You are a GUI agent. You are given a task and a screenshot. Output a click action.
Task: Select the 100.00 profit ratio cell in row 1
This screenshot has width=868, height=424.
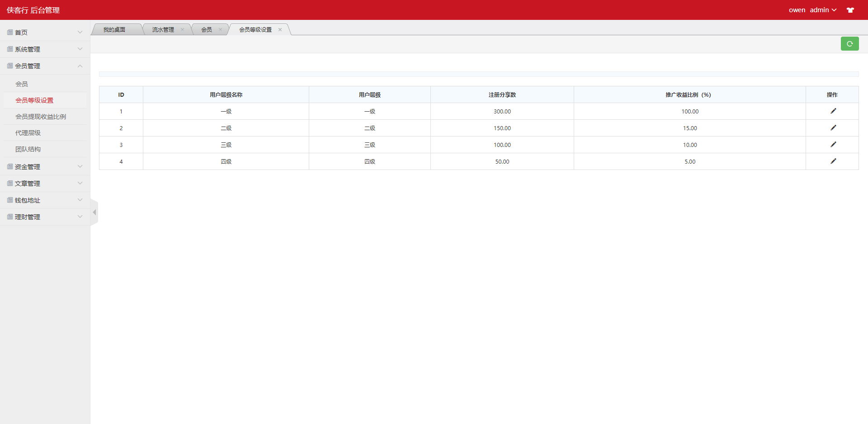pyautogui.click(x=690, y=112)
